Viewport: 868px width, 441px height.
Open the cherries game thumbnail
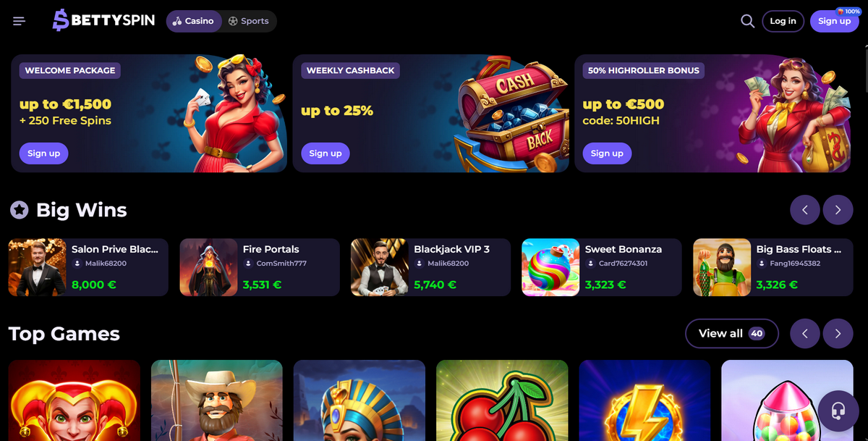(502, 400)
